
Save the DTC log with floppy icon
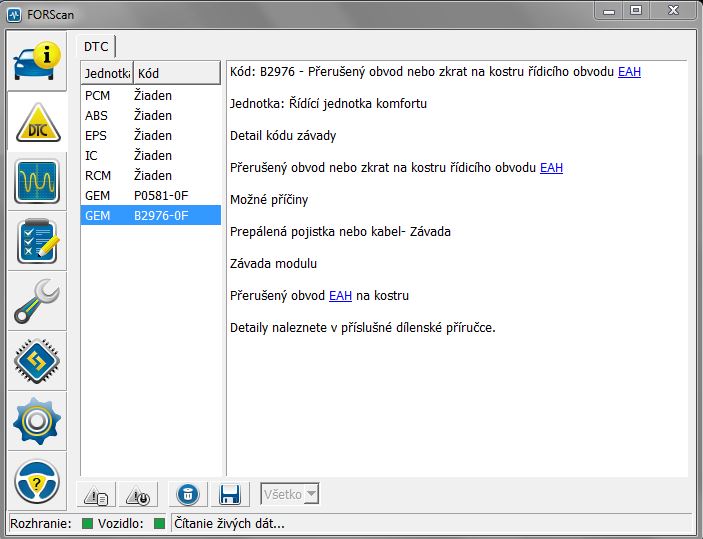(229, 494)
